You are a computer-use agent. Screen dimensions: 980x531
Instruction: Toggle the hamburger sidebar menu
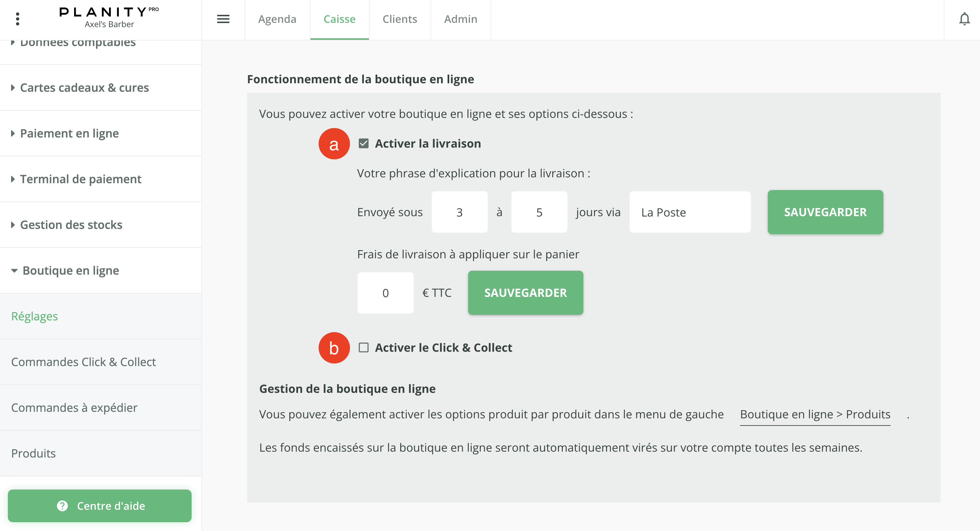[223, 19]
